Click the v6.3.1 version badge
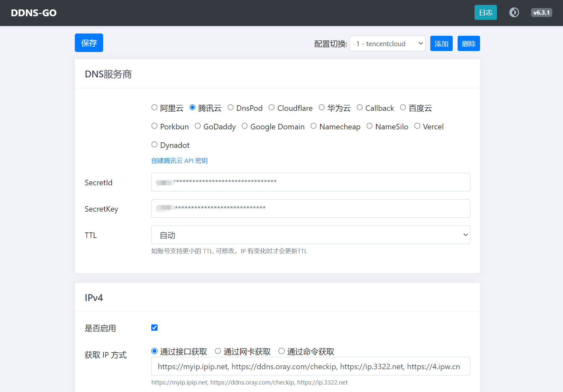 [x=541, y=13]
